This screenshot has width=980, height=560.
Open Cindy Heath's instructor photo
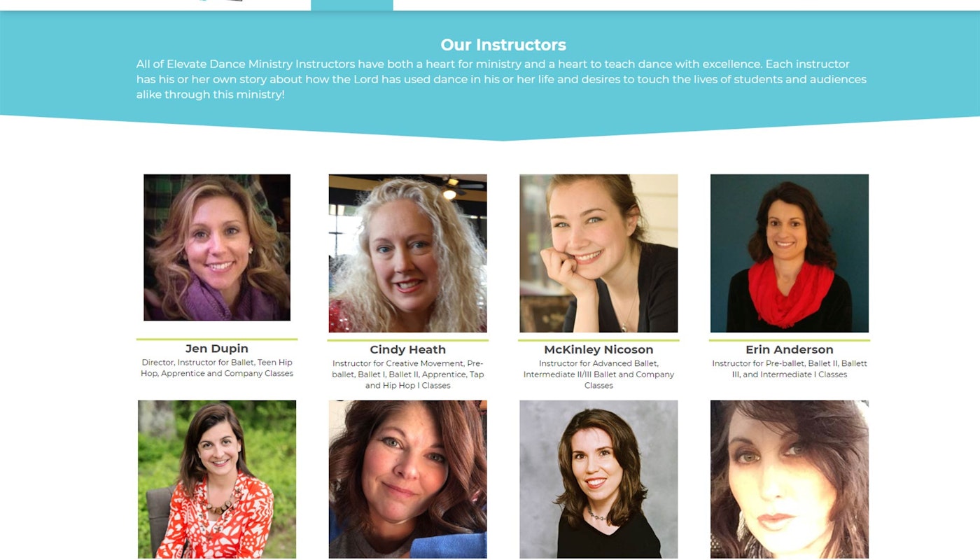(x=407, y=253)
